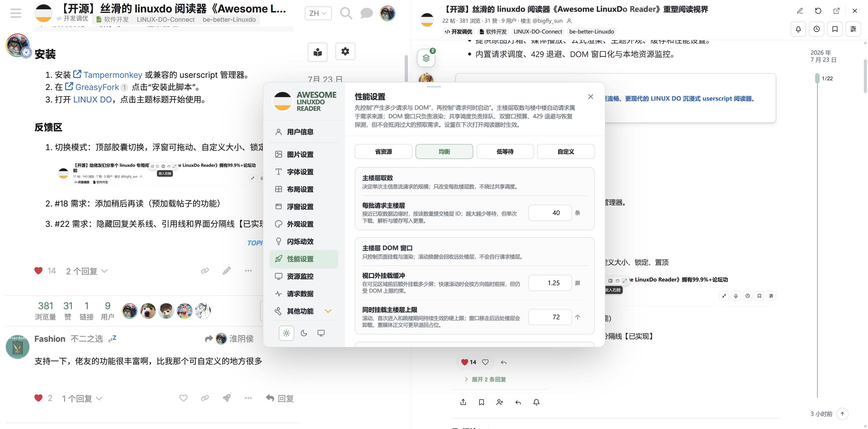The height and width of the screenshot is (429, 868).
Task: Expand 展开 2 条回复 in the reader
Action: click(485, 379)
